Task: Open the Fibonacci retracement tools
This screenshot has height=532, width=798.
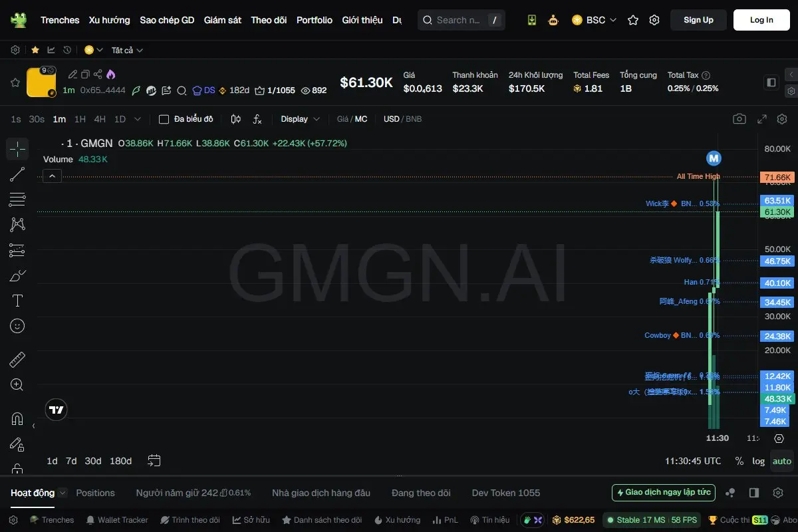Action: 17,199
